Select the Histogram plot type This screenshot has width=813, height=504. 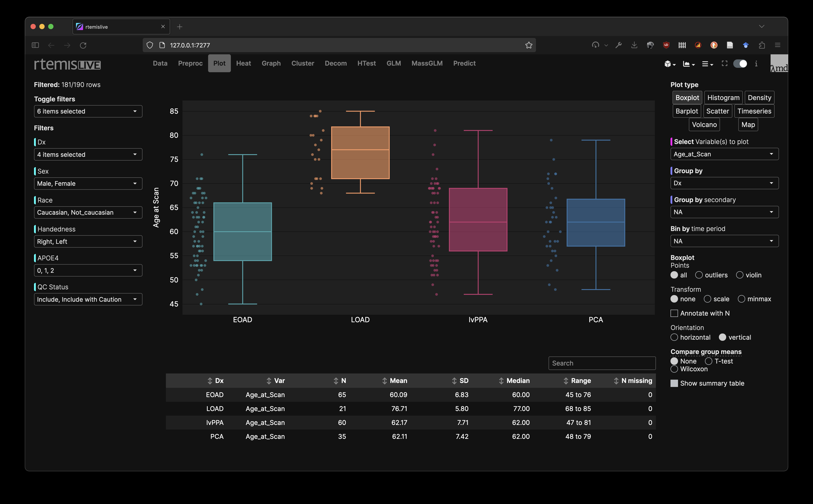(x=723, y=98)
